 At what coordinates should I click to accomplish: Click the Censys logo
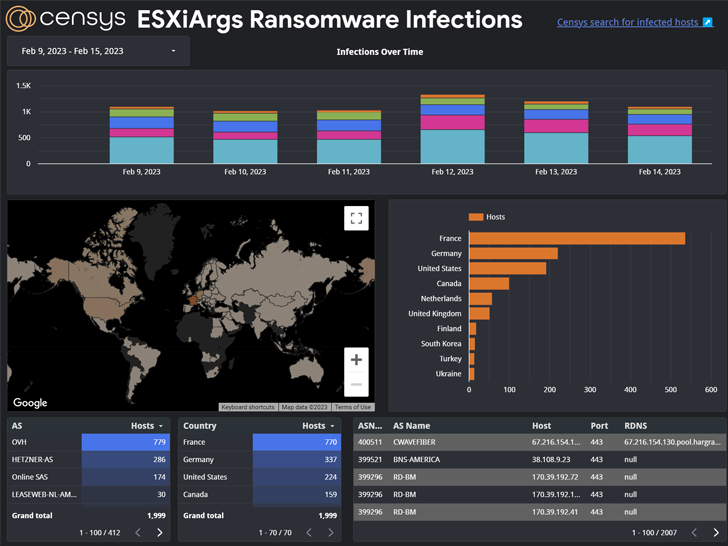(x=66, y=19)
